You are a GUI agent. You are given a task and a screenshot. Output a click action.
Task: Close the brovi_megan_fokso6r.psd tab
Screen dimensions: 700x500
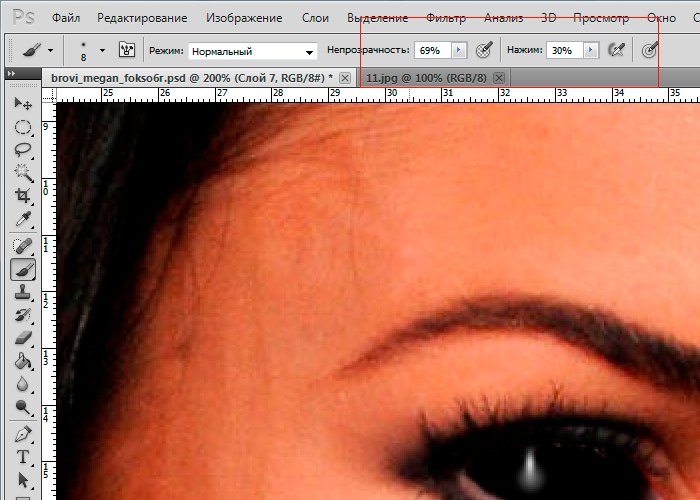pyautogui.click(x=345, y=78)
